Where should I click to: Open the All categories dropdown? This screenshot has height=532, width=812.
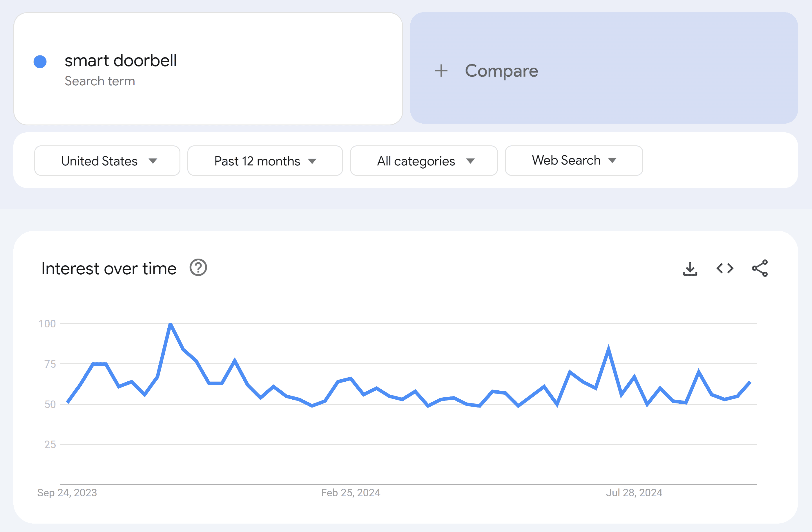[424, 160]
